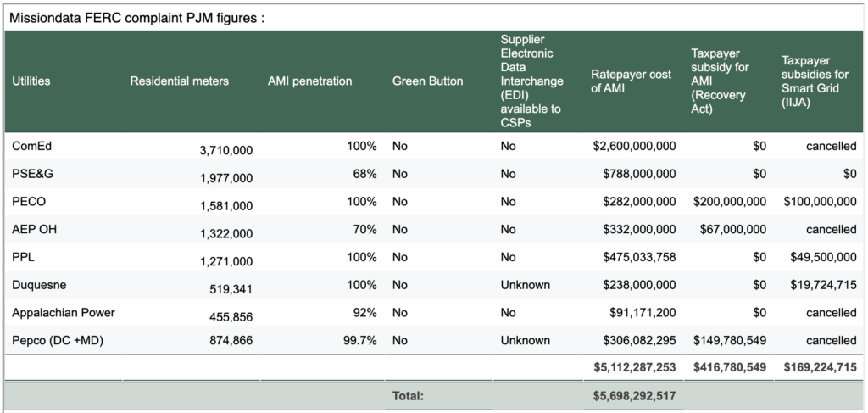Screen dimensions: 868x413
Task: Click the Utilities column header
Action: click(31, 81)
